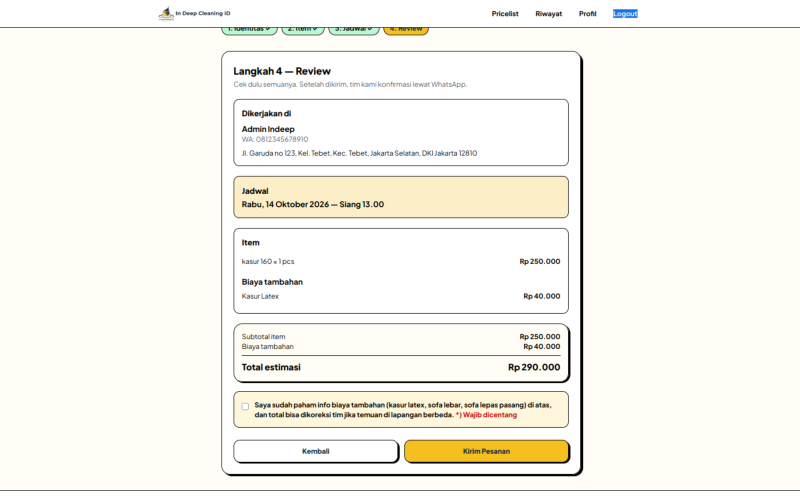
Task: Click the Rabu, 14 Oktober 2026 schedule text
Action: coord(313,204)
